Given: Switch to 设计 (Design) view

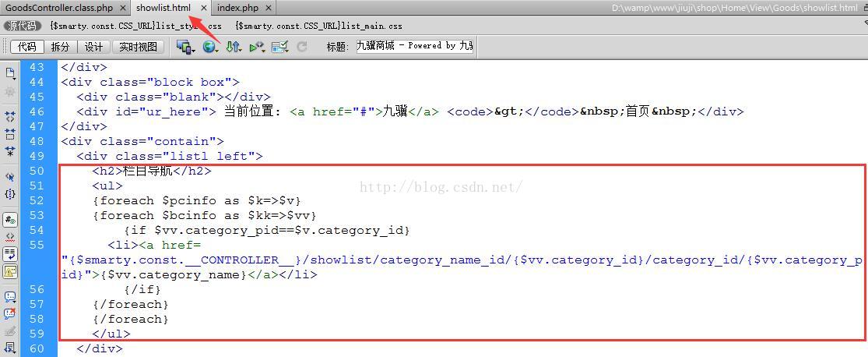Looking at the screenshot, I should click(93, 47).
